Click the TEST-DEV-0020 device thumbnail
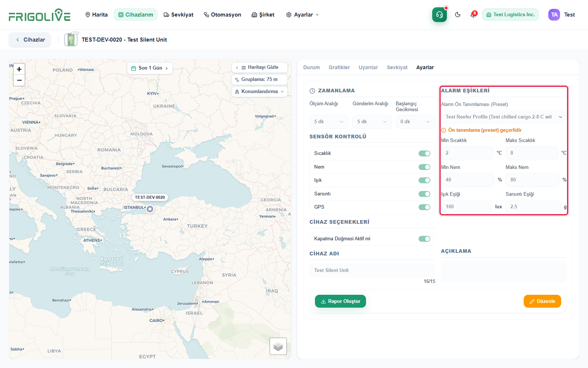Screen dimensions: 588x368 tap(71, 39)
